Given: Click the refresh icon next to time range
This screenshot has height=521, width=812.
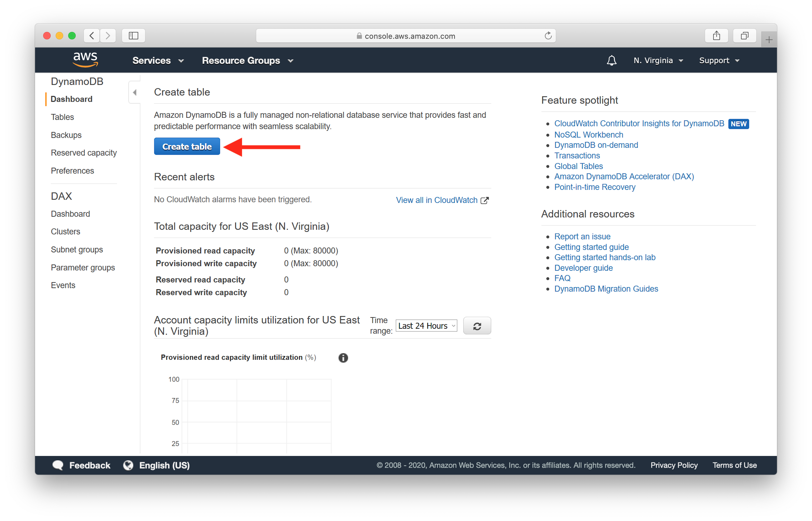Looking at the screenshot, I should [x=478, y=325].
